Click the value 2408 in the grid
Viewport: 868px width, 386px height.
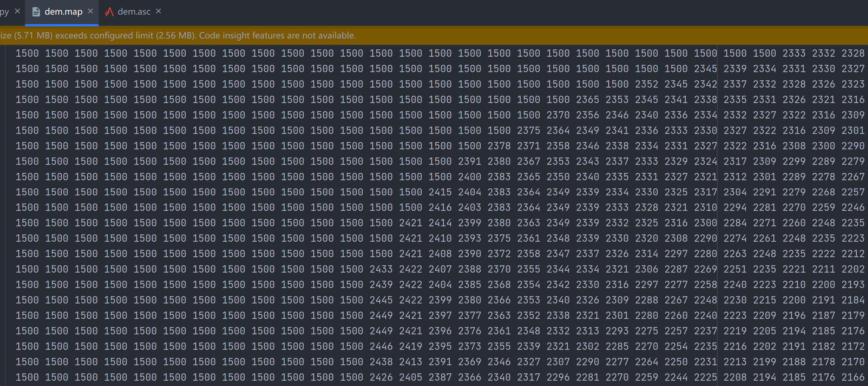click(440, 253)
